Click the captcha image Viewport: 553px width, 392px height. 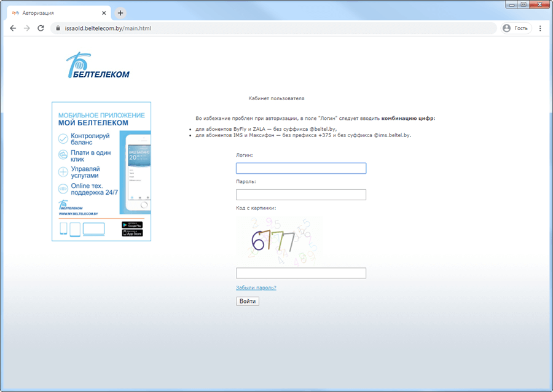[278, 240]
